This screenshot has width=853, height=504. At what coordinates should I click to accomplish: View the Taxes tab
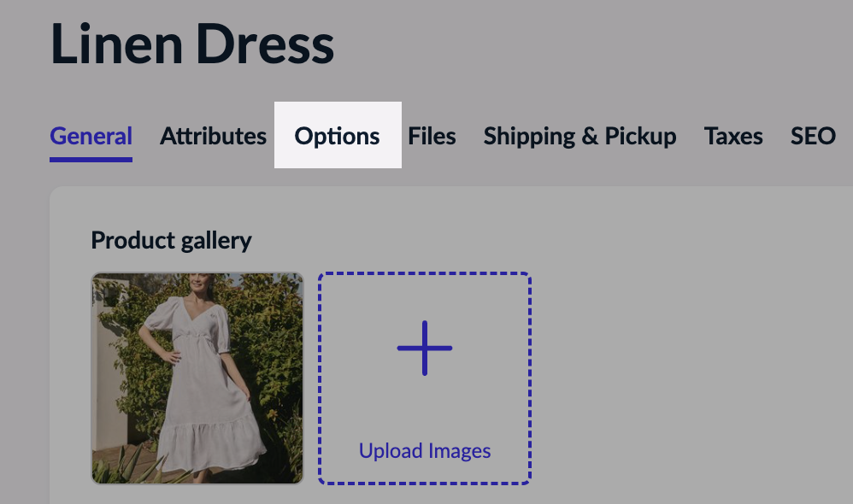[x=732, y=136]
